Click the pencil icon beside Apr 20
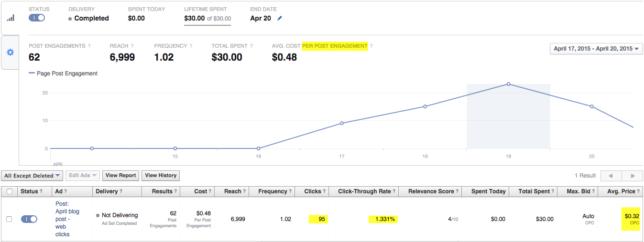The image size is (644, 242). point(280,18)
